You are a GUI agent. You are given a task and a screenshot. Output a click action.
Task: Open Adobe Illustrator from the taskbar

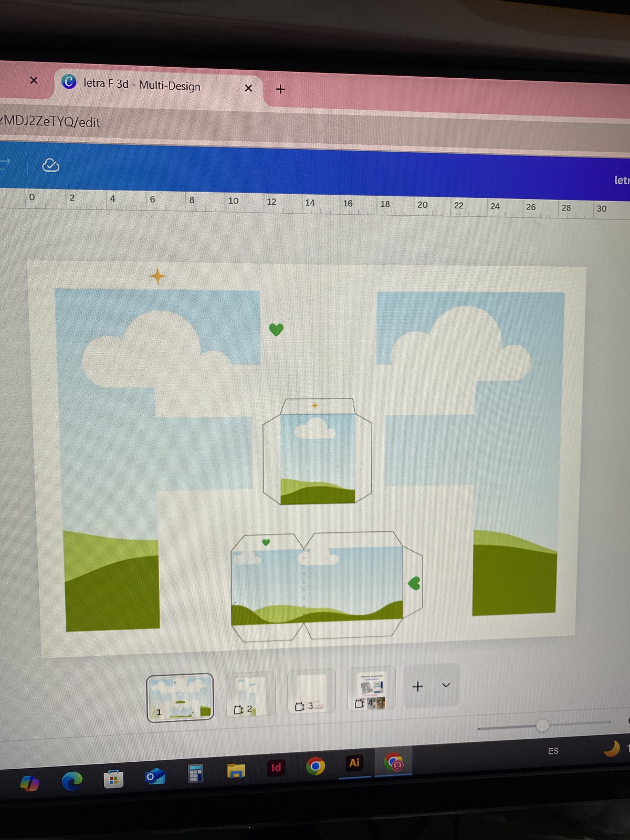pyautogui.click(x=354, y=763)
